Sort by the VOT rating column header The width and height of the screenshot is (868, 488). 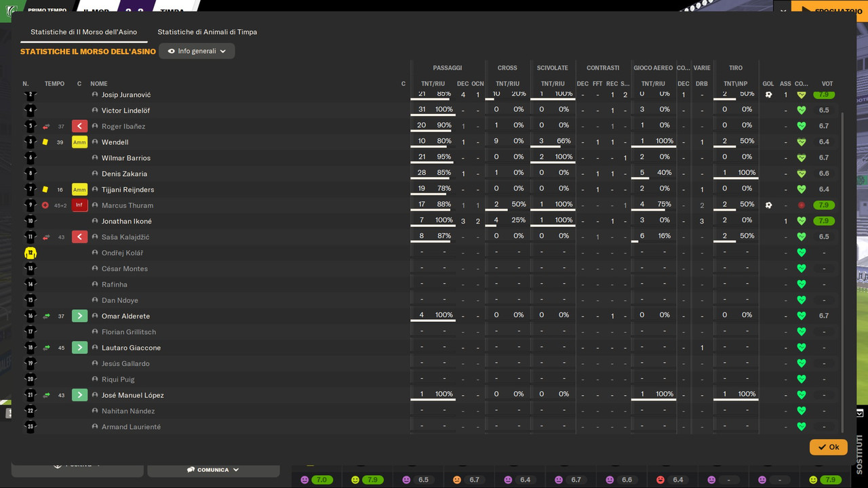[827, 84]
